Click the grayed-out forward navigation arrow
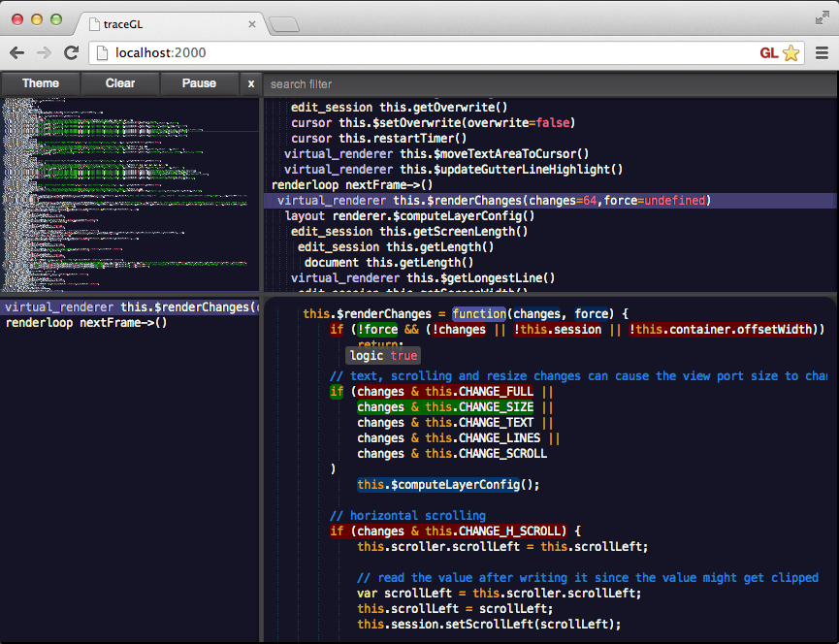Image resolution: width=839 pixels, height=644 pixels. pos(45,53)
